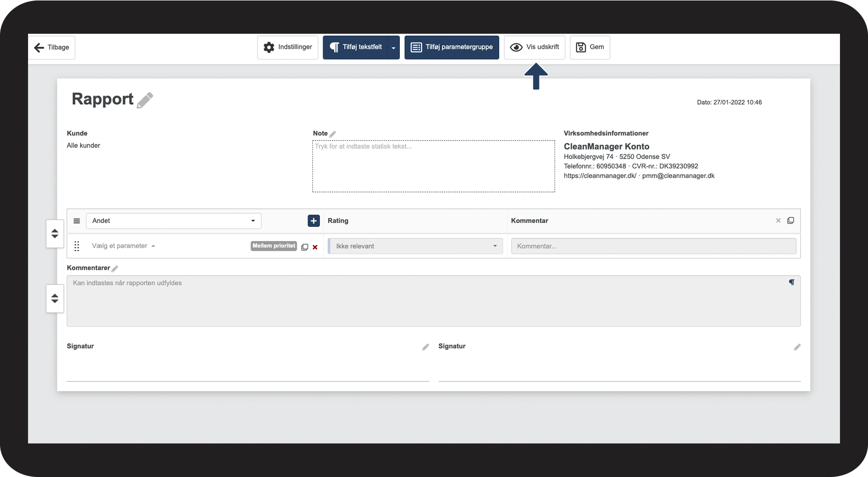
Task: Open the Vælg et parameter dropdown
Action: (123, 246)
